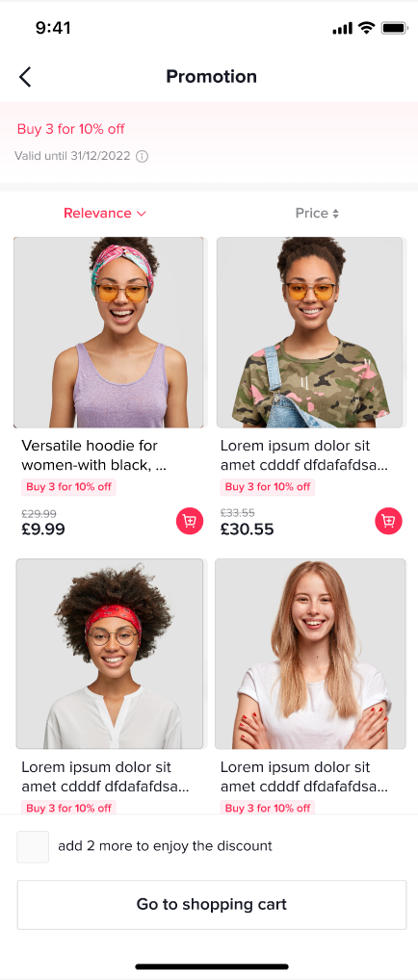
Task: Click the Relevance chevron arrow
Action: point(141,214)
